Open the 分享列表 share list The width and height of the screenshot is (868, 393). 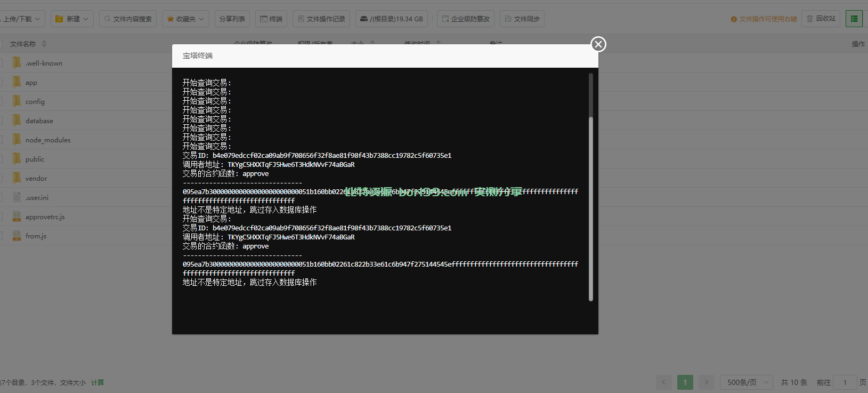pos(232,19)
